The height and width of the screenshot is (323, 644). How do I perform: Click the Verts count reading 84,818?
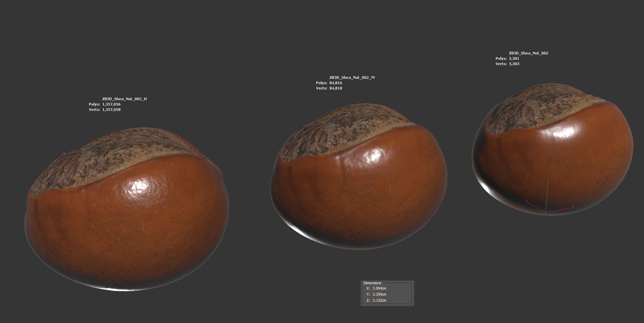(335, 88)
